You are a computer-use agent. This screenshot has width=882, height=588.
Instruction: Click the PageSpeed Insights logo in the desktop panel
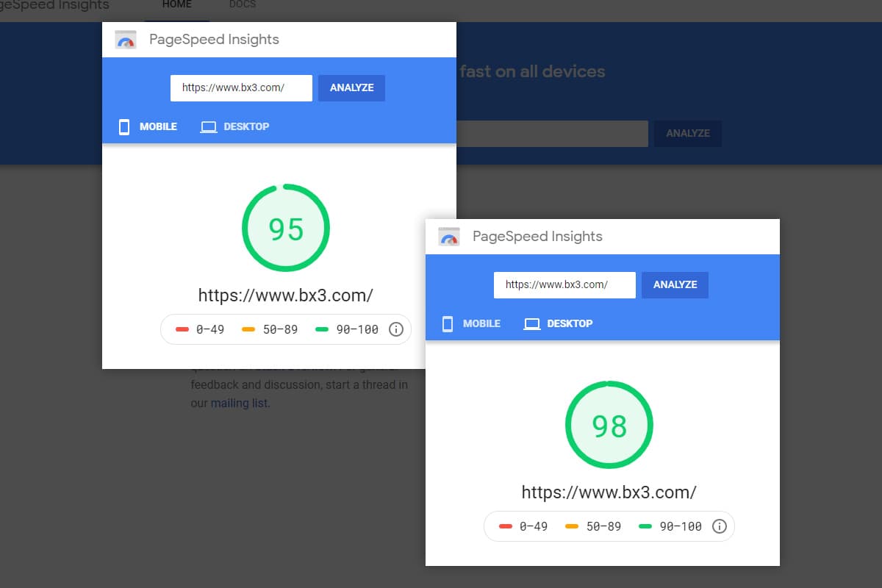pos(449,237)
